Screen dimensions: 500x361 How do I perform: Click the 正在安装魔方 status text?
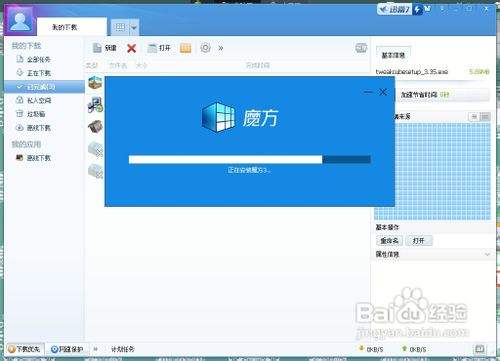(x=249, y=170)
